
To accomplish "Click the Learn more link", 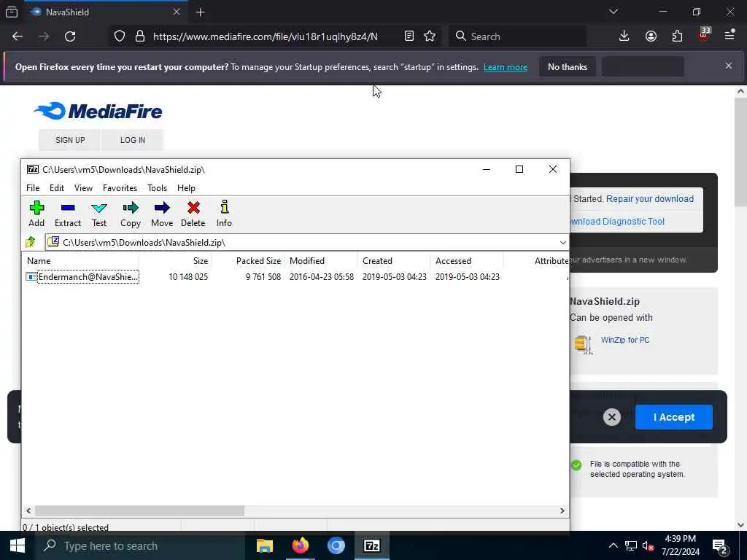I will (506, 67).
